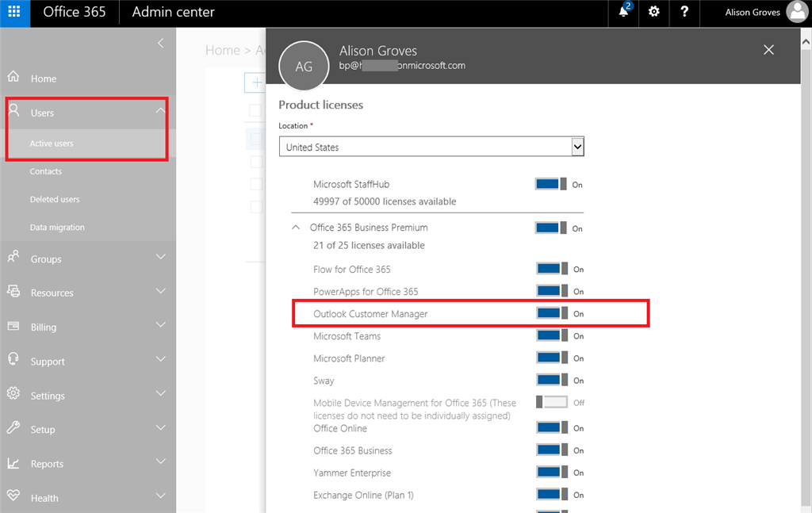The width and height of the screenshot is (812, 513).
Task: Toggle Exchange Online (Plan 1) switch
Action: click(x=552, y=494)
